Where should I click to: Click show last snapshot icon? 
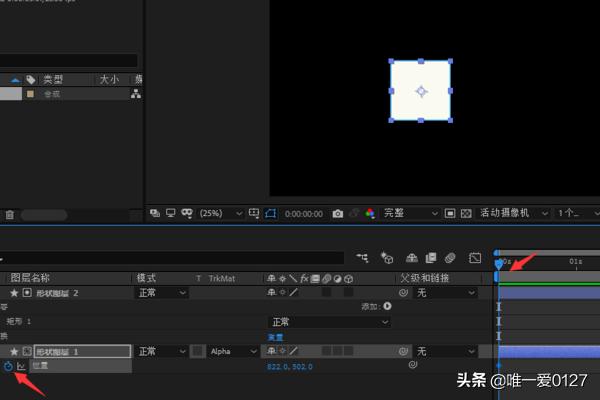tap(354, 214)
